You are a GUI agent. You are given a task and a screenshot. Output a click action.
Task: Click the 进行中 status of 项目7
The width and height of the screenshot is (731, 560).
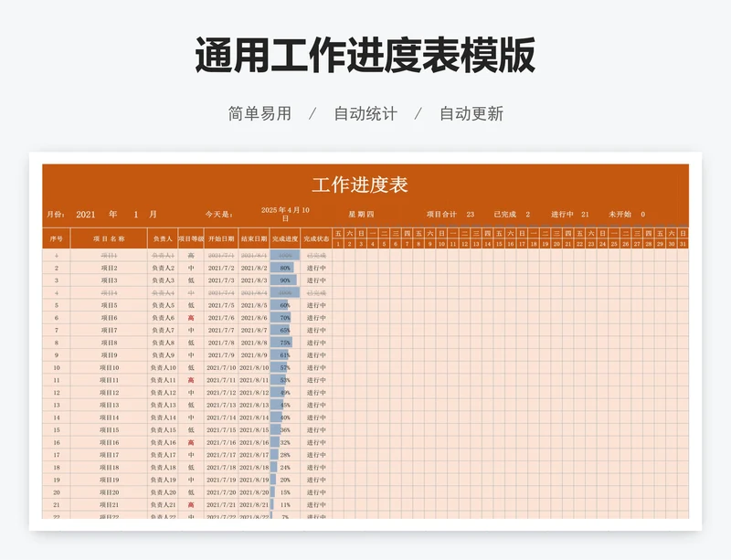[x=316, y=330]
